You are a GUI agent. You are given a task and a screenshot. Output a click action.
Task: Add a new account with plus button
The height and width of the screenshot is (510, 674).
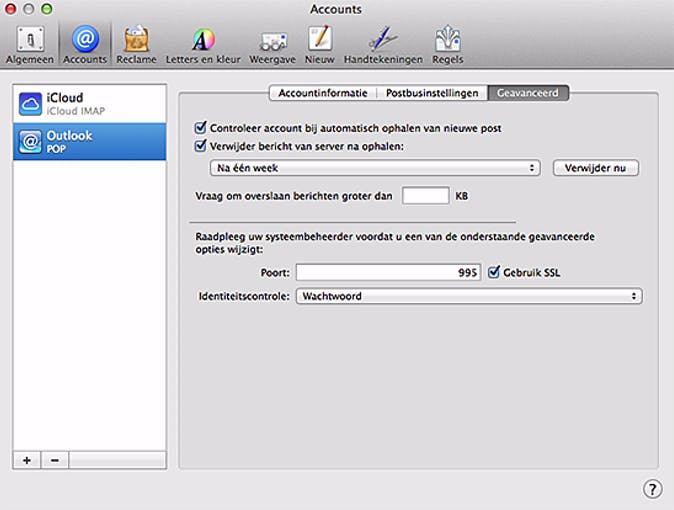tap(27, 460)
